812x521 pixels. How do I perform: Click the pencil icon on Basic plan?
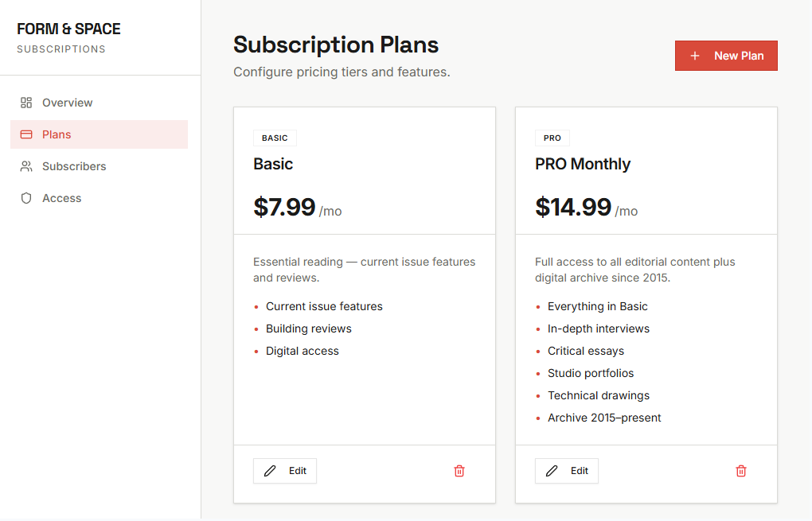[x=270, y=471]
